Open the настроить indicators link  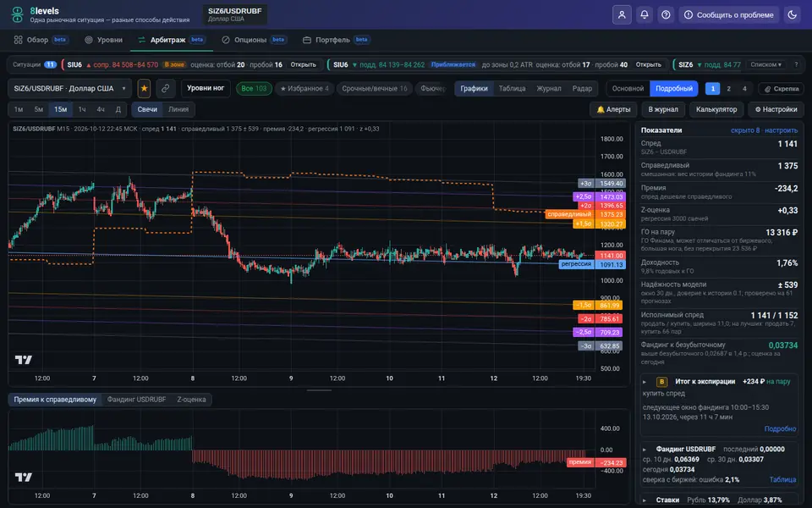[781, 130]
